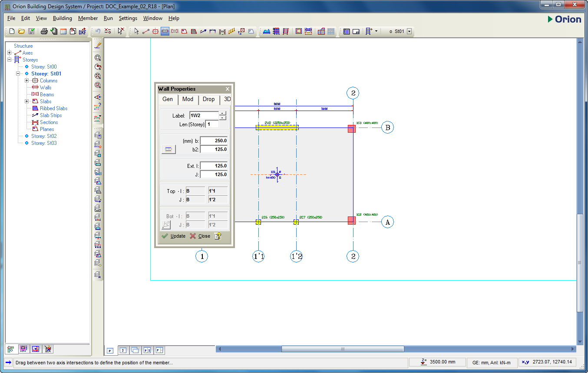
Task: Switch to the Drop tab
Action: (209, 99)
